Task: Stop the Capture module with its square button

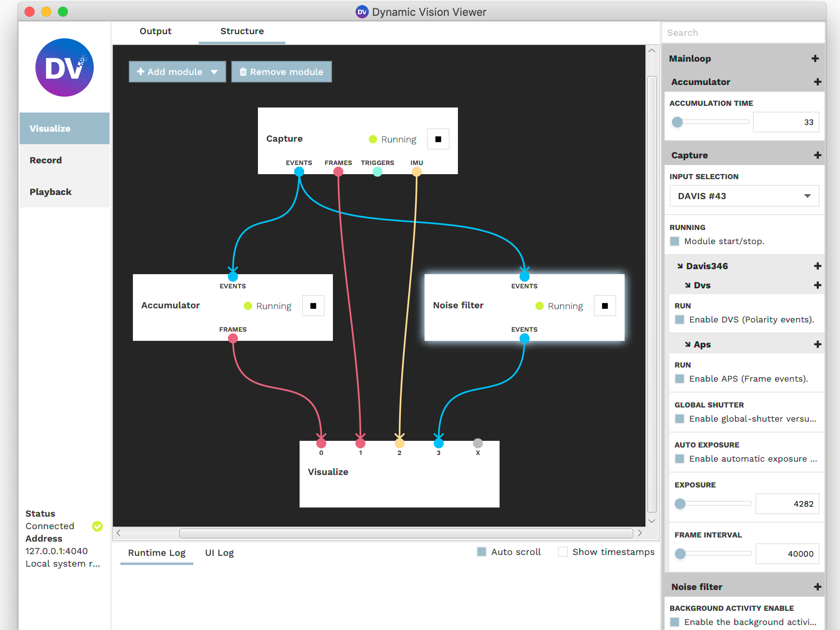Action: (x=438, y=139)
